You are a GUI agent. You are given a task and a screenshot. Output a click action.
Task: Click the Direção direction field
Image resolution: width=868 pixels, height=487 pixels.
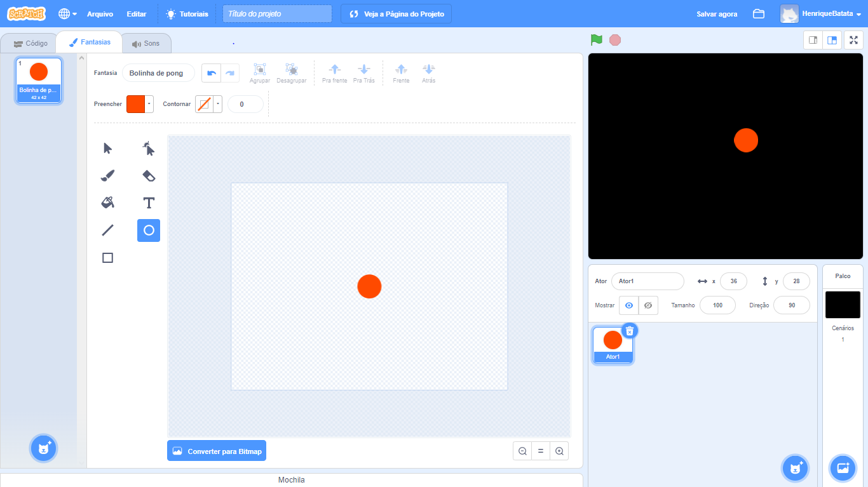coord(792,305)
